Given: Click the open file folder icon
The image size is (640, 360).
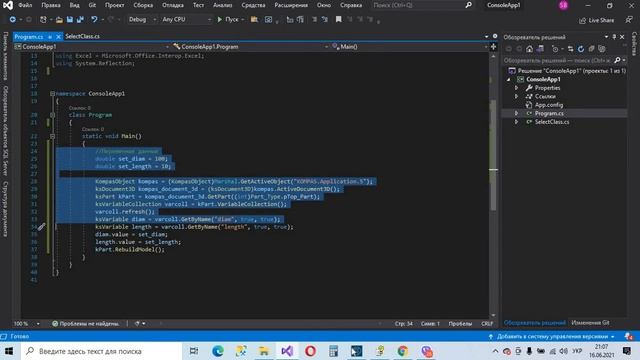Looking at the screenshot, I should (x=60, y=19).
